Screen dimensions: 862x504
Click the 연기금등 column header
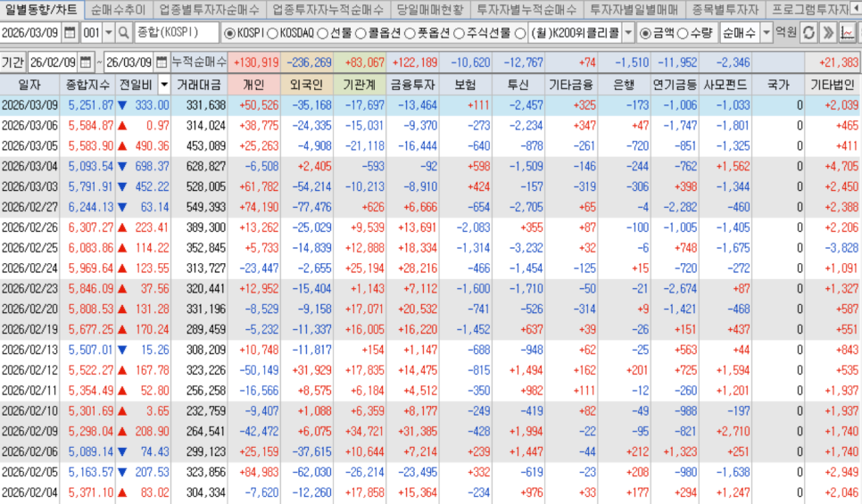point(676,85)
